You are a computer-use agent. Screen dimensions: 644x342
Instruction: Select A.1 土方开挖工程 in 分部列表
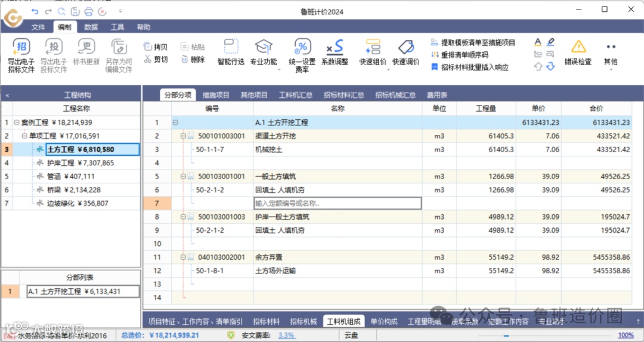tap(83, 291)
